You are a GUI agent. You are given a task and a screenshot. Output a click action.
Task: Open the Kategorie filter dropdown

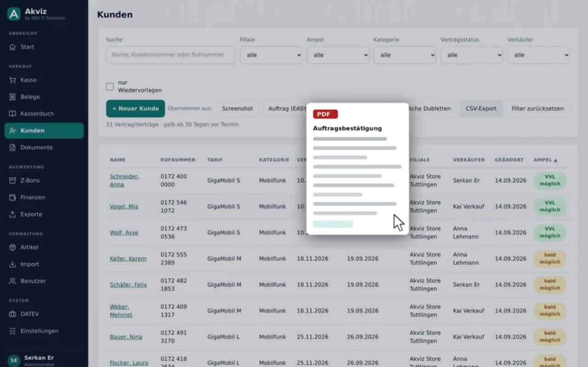(x=405, y=55)
